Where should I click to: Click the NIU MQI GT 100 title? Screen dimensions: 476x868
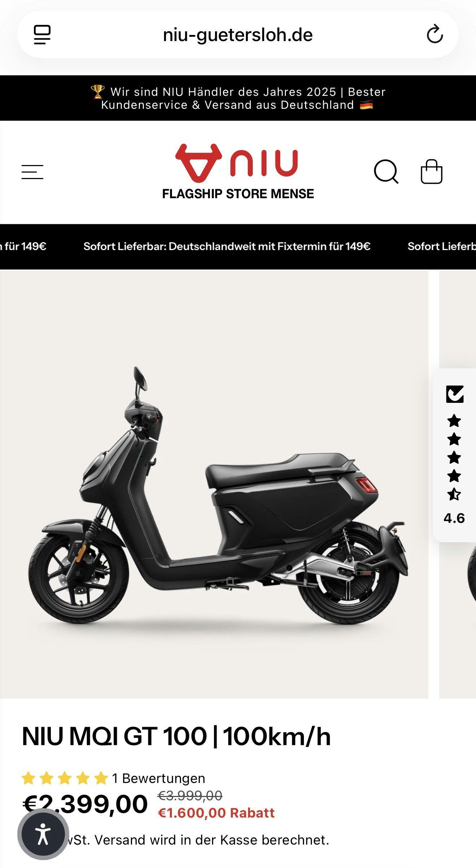pyautogui.click(x=176, y=736)
